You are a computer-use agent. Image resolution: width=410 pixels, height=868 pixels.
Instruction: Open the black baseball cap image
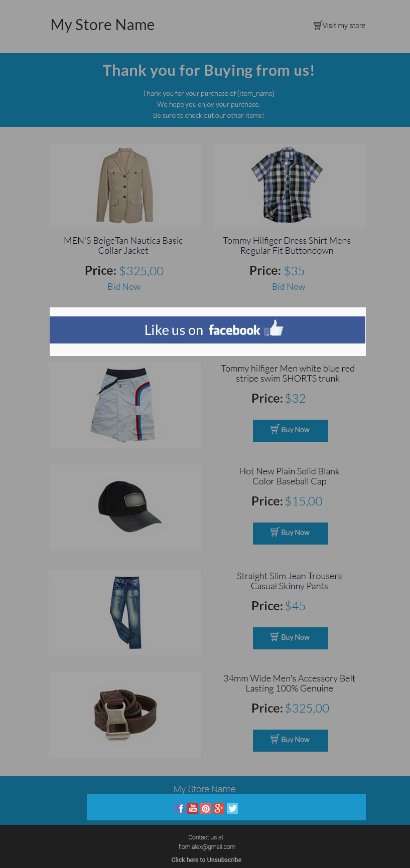[x=125, y=507]
